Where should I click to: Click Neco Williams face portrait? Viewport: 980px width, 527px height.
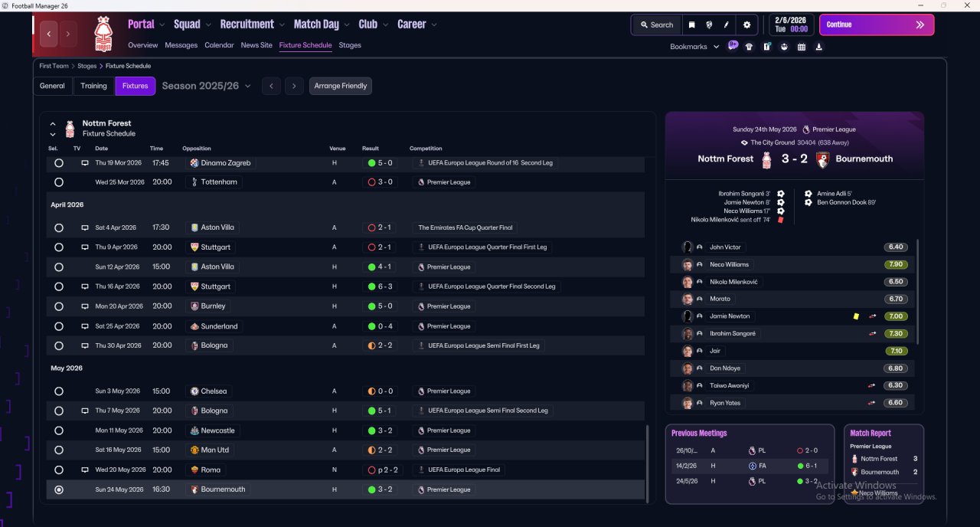[x=688, y=264]
